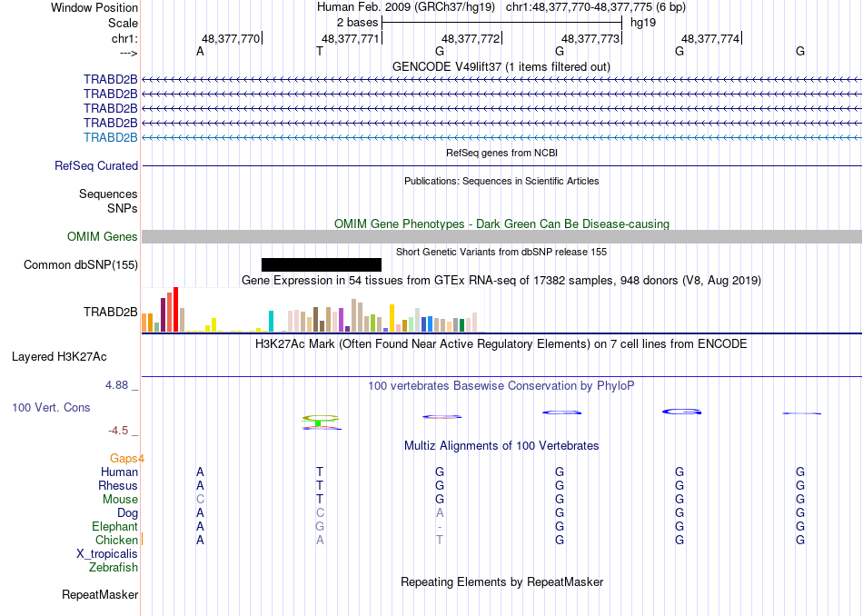Click the faded C in Dog row

[320, 513]
